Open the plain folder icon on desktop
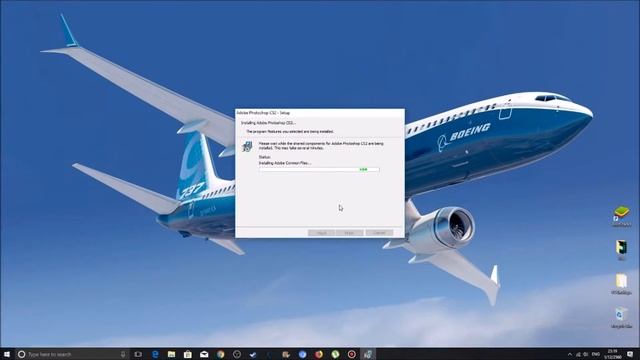The height and width of the screenshot is (360, 640). click(621, 284)
